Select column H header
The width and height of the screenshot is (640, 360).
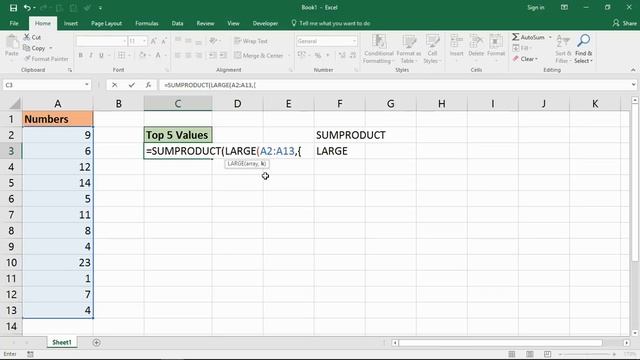(x=442, y=104)
